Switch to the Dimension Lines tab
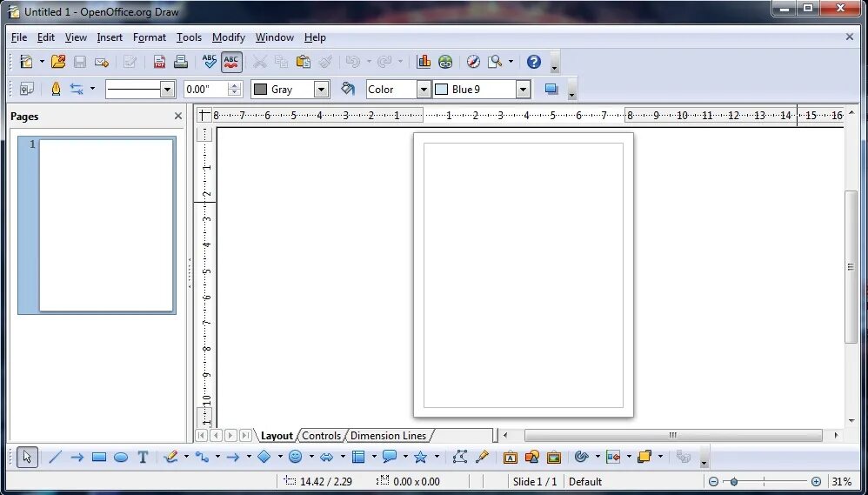Viewport: 868px width, 495px height. point(389,436)
